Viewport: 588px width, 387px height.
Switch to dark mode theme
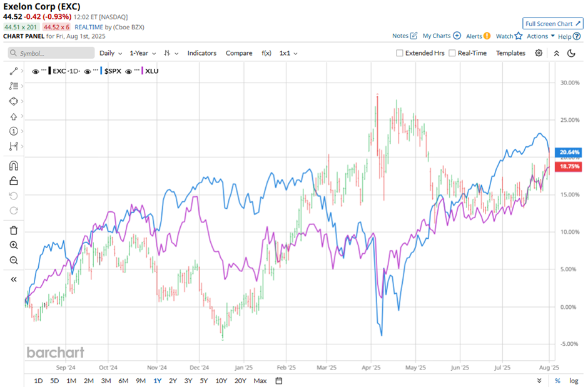click(571, 53)
